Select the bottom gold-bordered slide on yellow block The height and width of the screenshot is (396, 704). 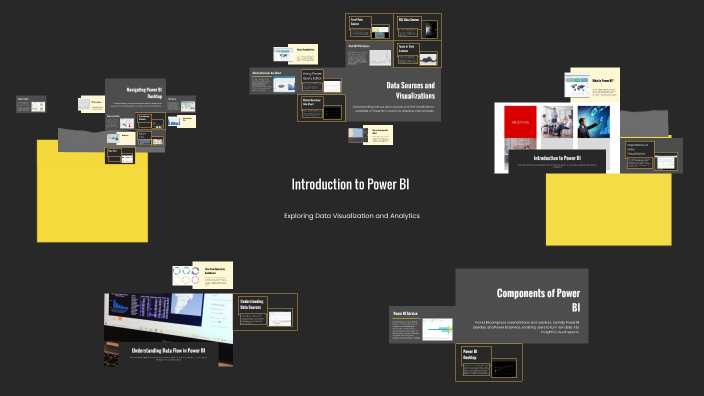pyautogui.click(x=120, y=156)
